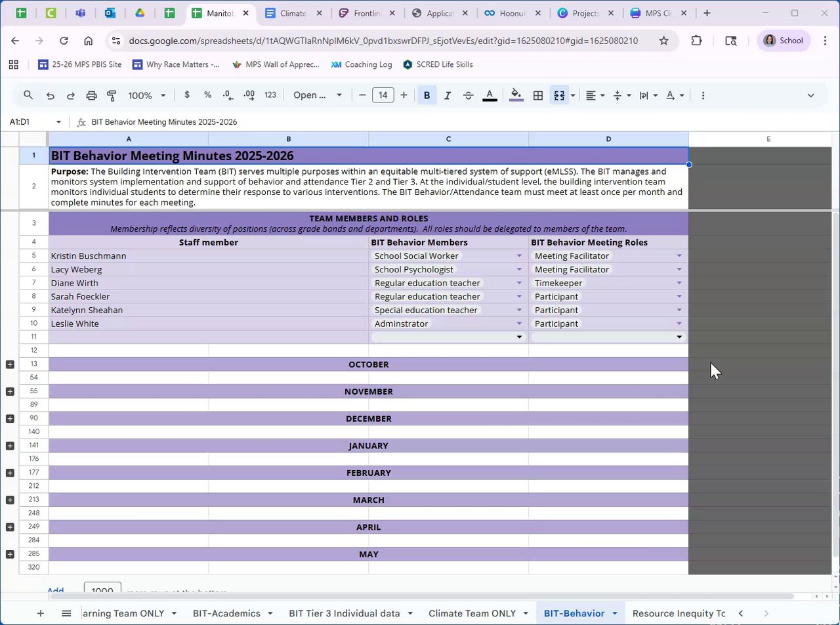Select the paint format tool
The width and height of the screenshot is (840, 625).
pyautogui.click(x=112, y=96)
